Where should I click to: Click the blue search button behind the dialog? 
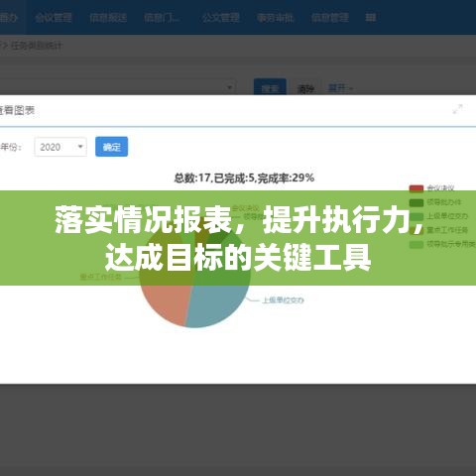[x=270, y=87]
